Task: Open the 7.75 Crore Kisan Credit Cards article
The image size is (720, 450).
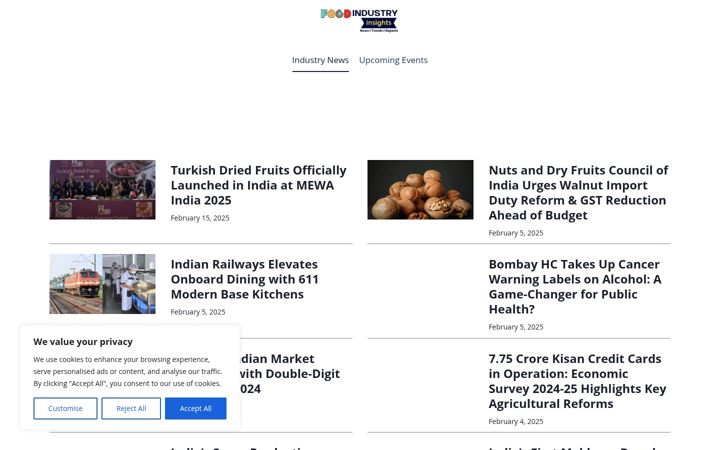Action: 577,381
